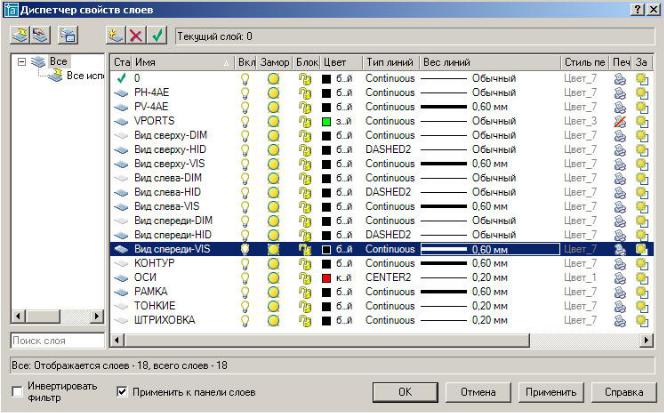Viewport: 664px width, 413px height.
Task: Click the black color swatch of КОНТУР
Action: coord(326,263)
